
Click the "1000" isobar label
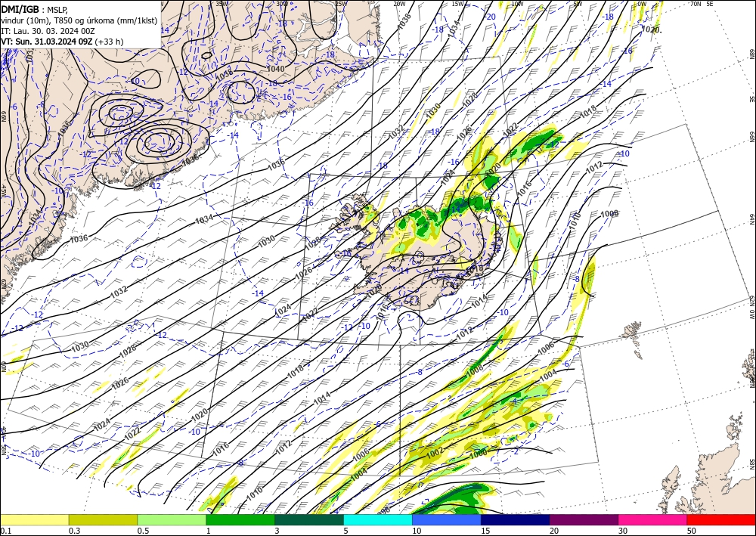[479, 453]
